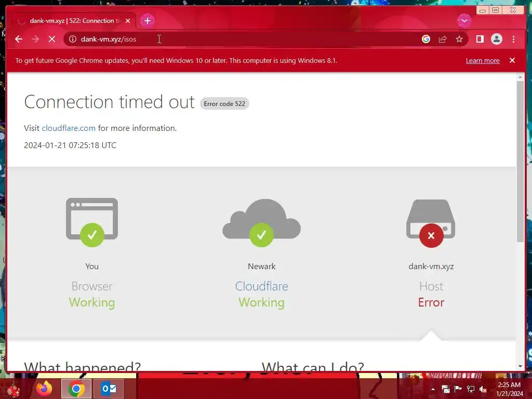Select the dank-vm.xyz 522 tab

[74, 21]
